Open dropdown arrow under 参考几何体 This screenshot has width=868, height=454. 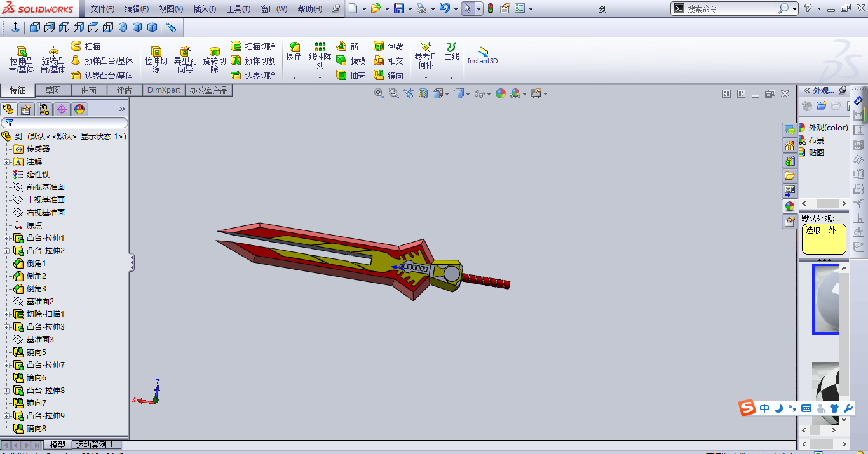pyautogui.click(x=426, y=77)
